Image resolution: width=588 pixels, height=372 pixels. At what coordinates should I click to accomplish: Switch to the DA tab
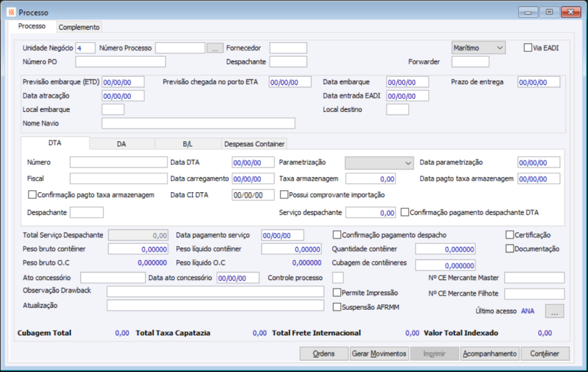[x=121, y=144]
